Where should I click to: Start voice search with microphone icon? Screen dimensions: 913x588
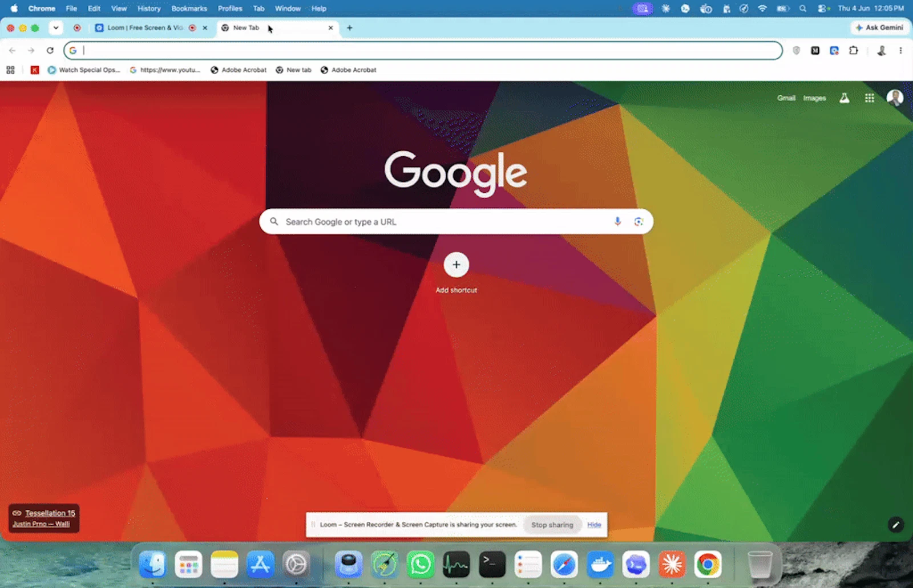[x=617, y=221]
